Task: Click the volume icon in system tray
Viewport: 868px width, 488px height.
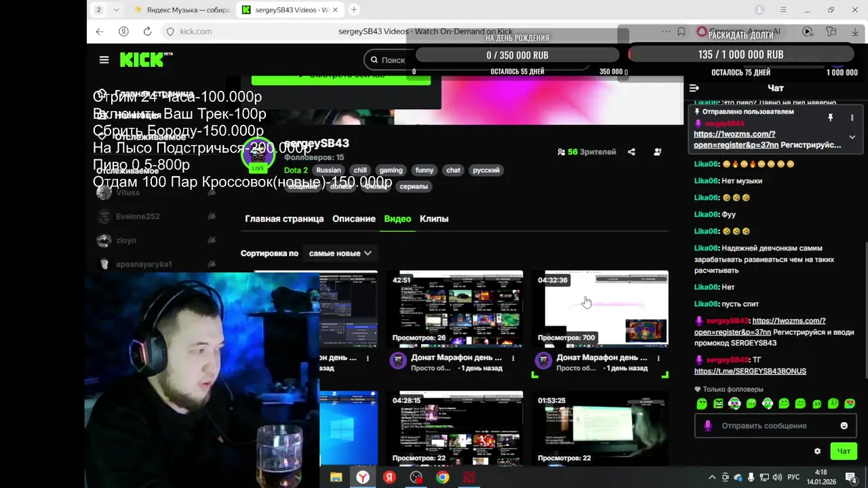Action: pos(777,477)
